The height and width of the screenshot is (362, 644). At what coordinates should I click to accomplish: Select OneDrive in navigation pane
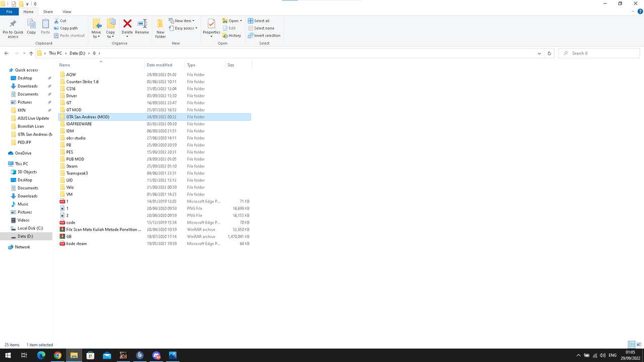[23, 153]
